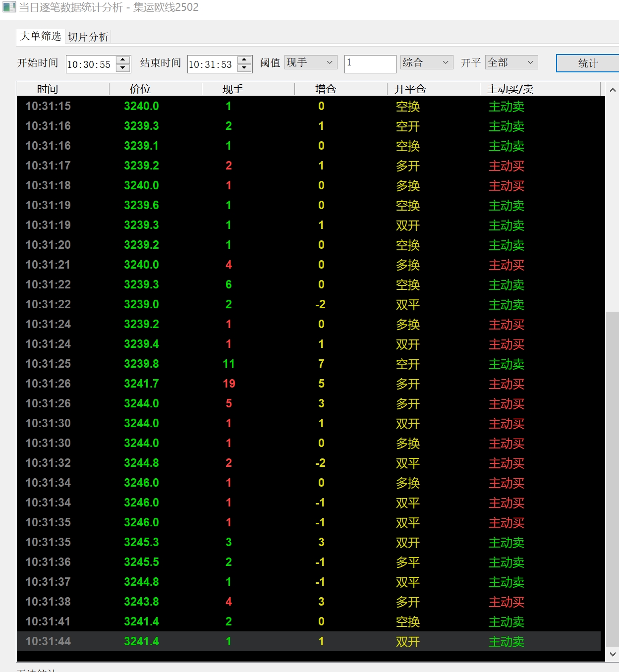Screen dimensions: 619x672
Task: Sort by the 开平仓 column header
Action: coord(434,89)
